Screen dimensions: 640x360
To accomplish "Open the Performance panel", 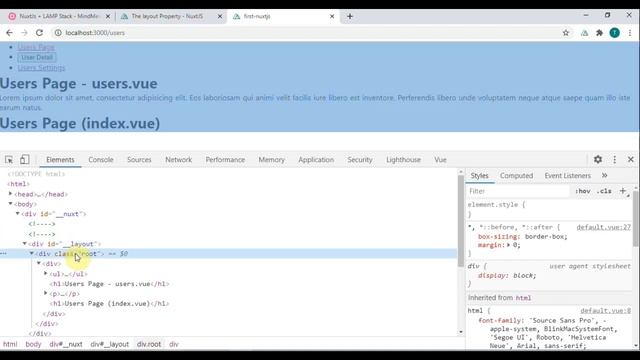I will pos(225,160).
